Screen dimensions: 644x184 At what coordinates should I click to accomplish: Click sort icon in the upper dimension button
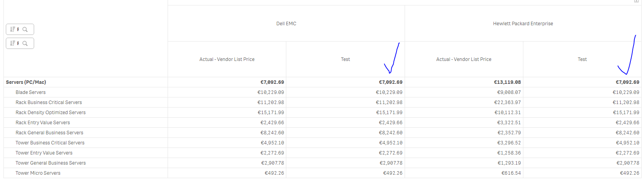coord(12,30)
